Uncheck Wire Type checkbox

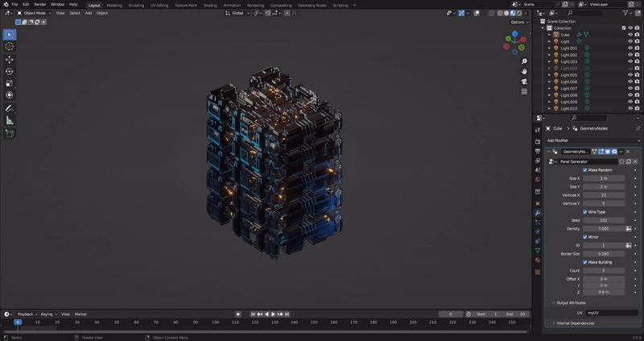[585, 212]
